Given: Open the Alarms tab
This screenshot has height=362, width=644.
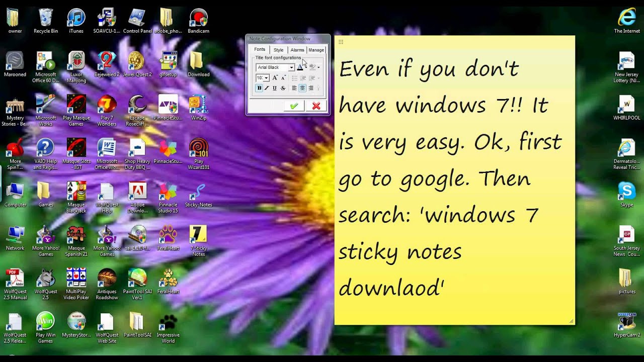Looking at the screenshot, I should (297, 50).
